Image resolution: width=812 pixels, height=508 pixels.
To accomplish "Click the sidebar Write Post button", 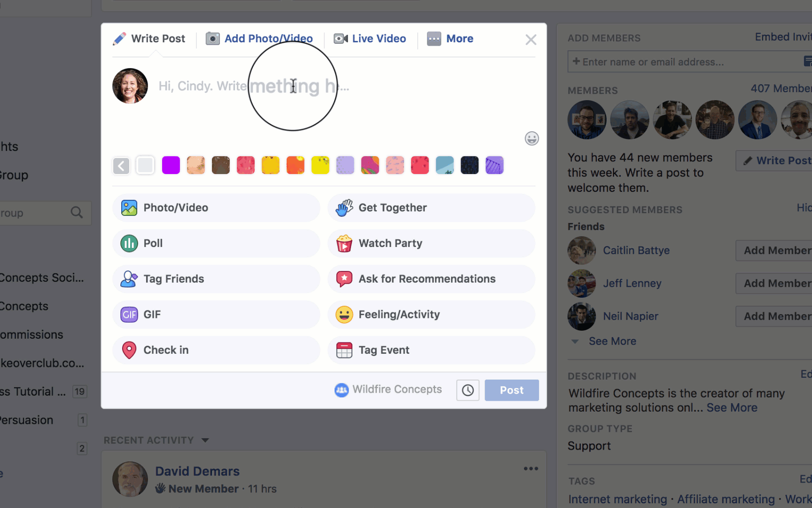I will pos(774,160).
